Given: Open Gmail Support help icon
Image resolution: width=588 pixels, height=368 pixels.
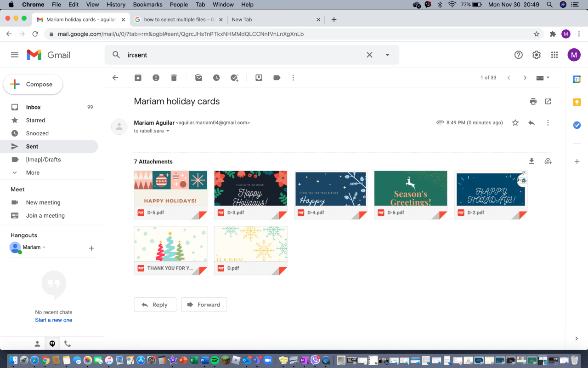Looking at the screenshot, I should point(519,55).
